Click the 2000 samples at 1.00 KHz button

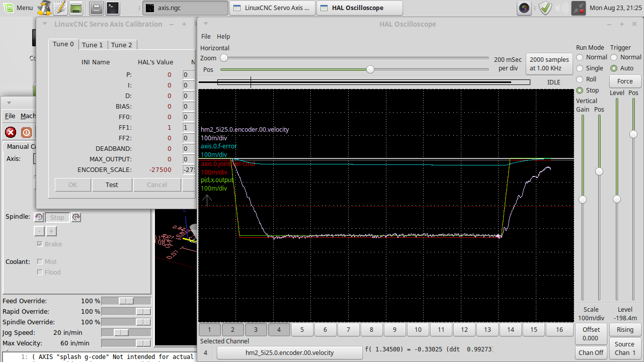(x=549, y=64)
